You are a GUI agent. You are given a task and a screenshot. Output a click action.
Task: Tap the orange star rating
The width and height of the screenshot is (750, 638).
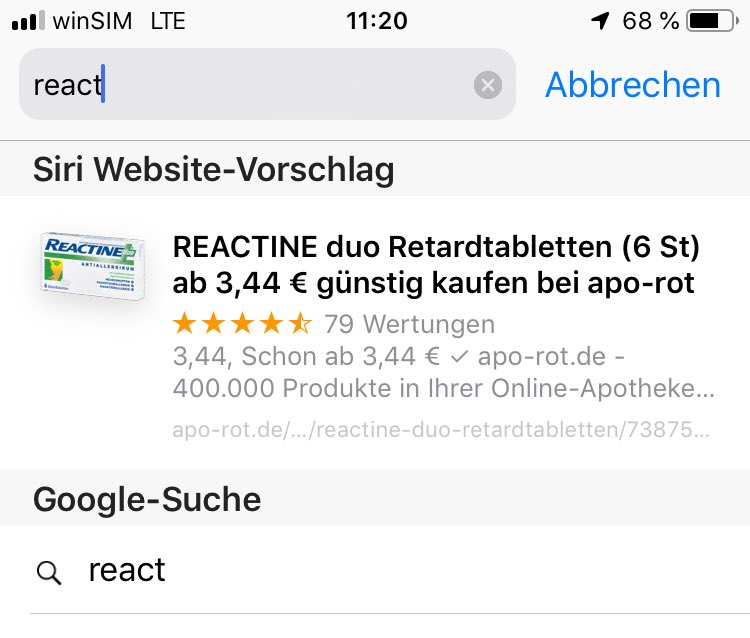tap(242, 323)
